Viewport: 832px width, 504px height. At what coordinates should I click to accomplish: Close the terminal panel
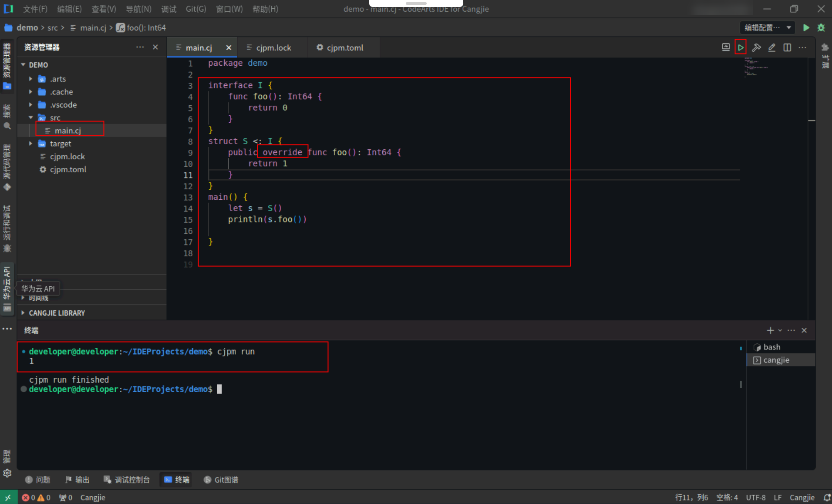804,330
